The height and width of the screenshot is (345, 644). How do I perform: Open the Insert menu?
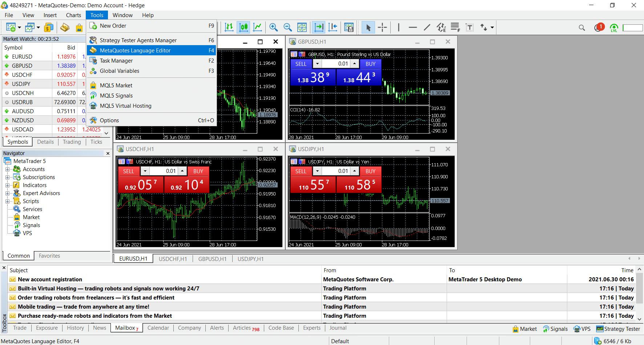pyautogui.click(x=50, y=15)
